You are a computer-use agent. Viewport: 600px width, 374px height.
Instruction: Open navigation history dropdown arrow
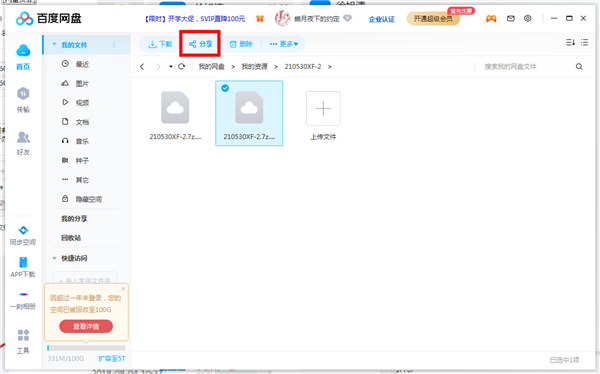pyautogui.click(x=171, y=67)
